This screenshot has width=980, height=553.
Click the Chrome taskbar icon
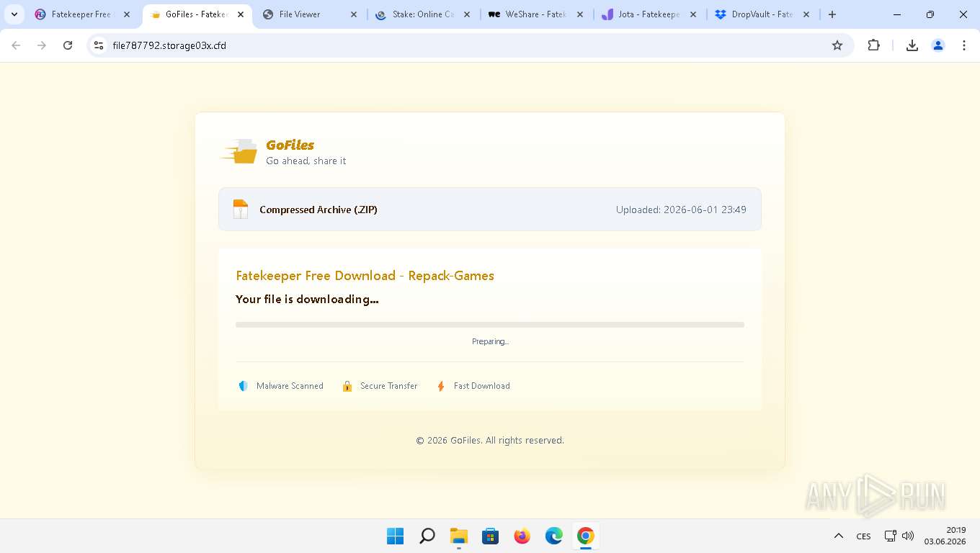[586, 536]
